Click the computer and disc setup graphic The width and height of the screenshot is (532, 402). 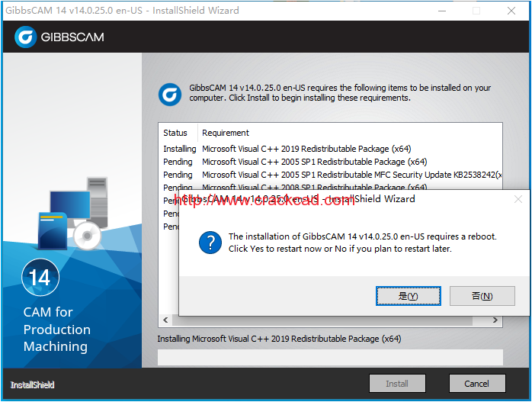pyautogui.click(x=72, y=214)
